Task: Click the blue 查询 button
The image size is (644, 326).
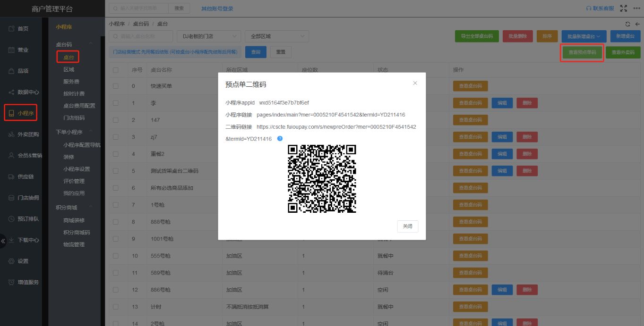Action: point(256,52)
